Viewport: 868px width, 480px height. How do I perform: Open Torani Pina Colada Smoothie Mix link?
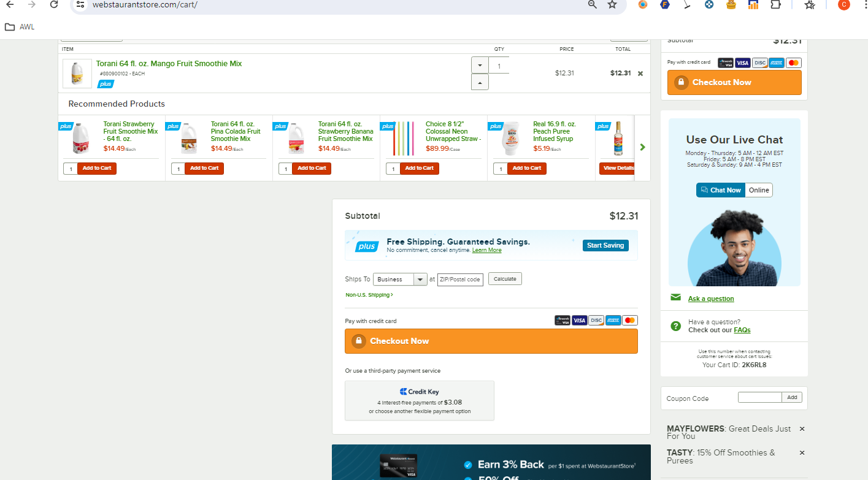tap(236, 131)
